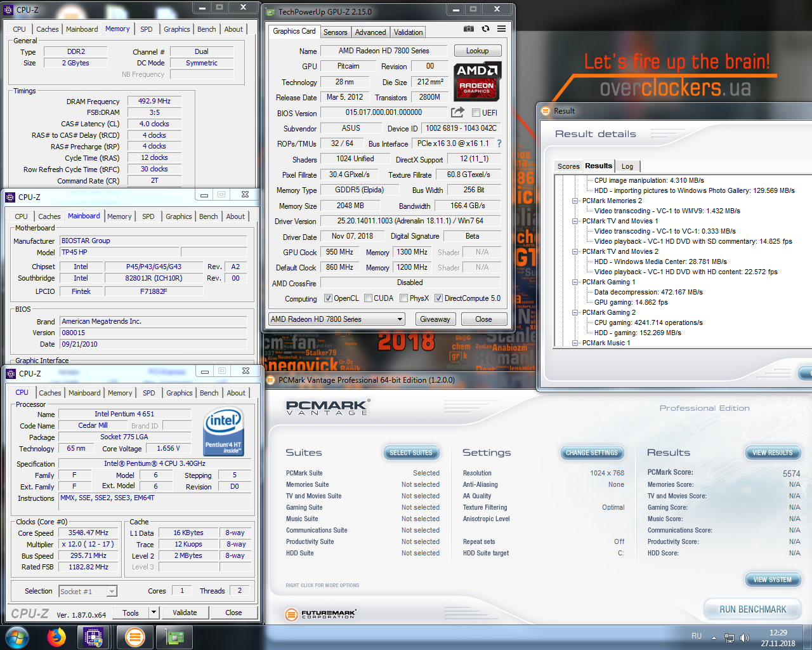
Task: Click the PCMark Score value 5574
Action: point(791,474)
